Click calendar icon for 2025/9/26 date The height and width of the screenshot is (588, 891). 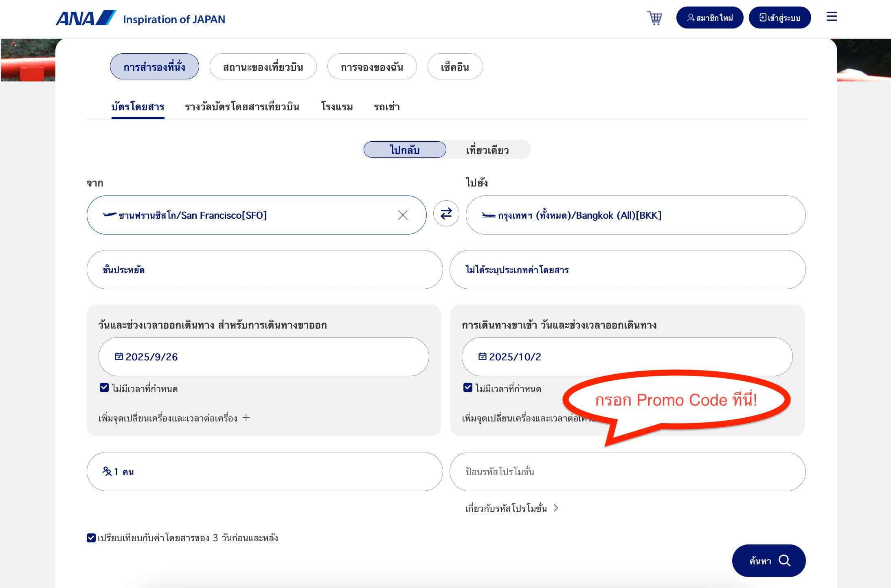click(119, 356)
